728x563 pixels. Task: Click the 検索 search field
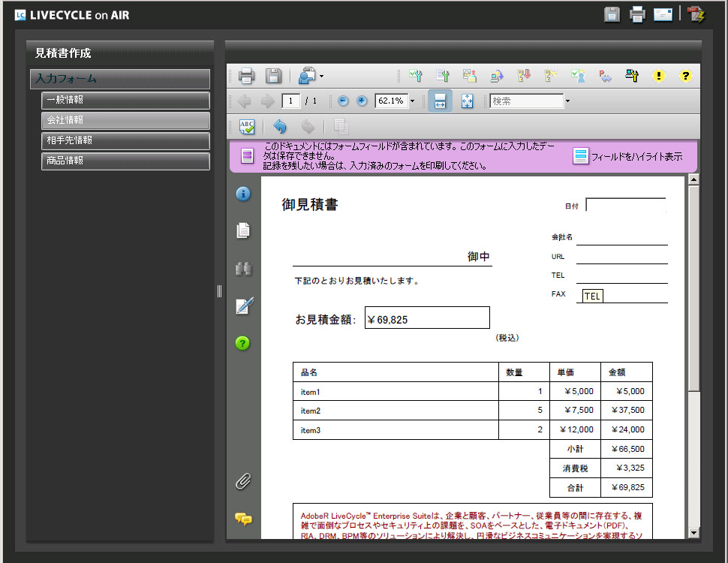[x=527, y=101]
